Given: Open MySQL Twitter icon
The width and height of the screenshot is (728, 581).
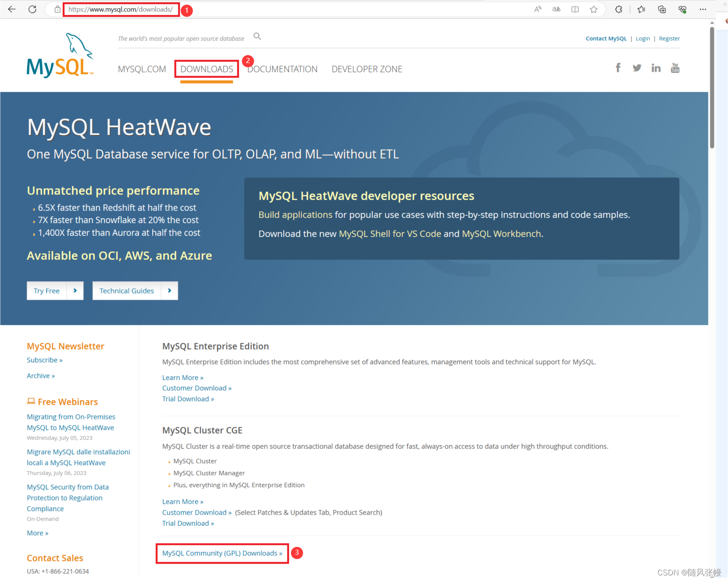Looking at the screenshot, I should [637, 68].
